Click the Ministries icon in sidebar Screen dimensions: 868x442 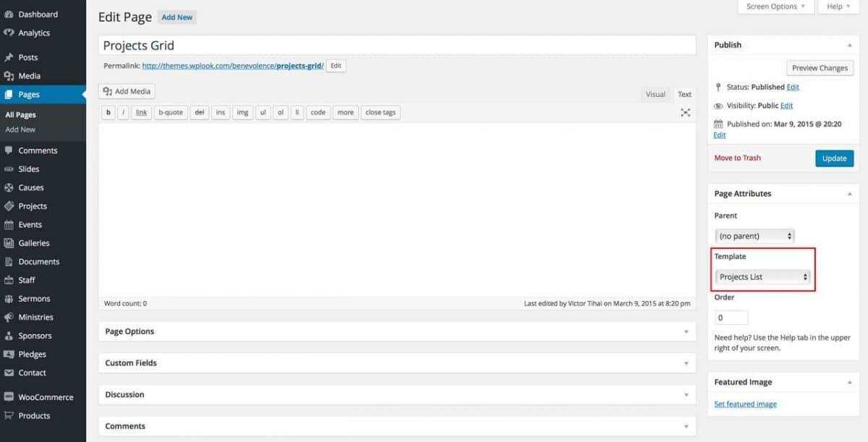pos(9,318)
